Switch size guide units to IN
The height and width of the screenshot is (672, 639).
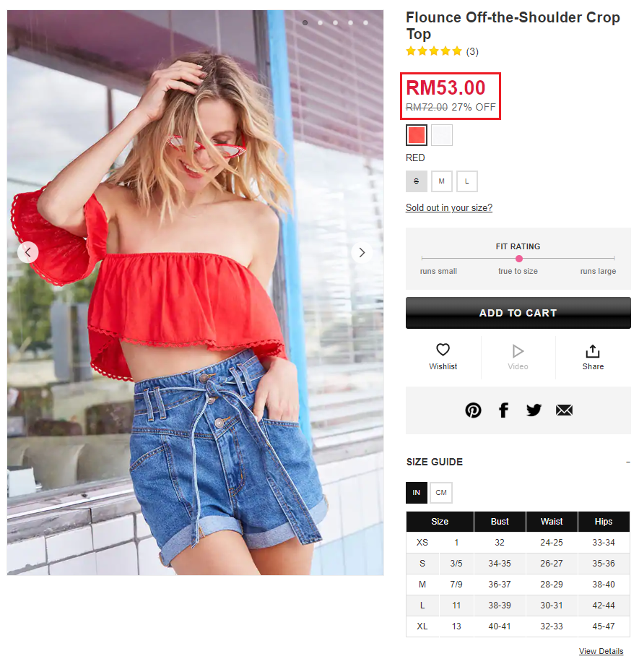point(417,492)
